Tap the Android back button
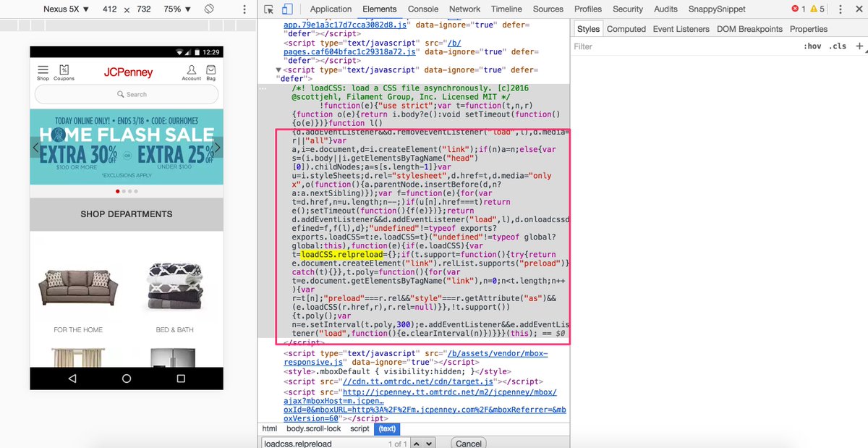868x448 pixels. point(72,379)
